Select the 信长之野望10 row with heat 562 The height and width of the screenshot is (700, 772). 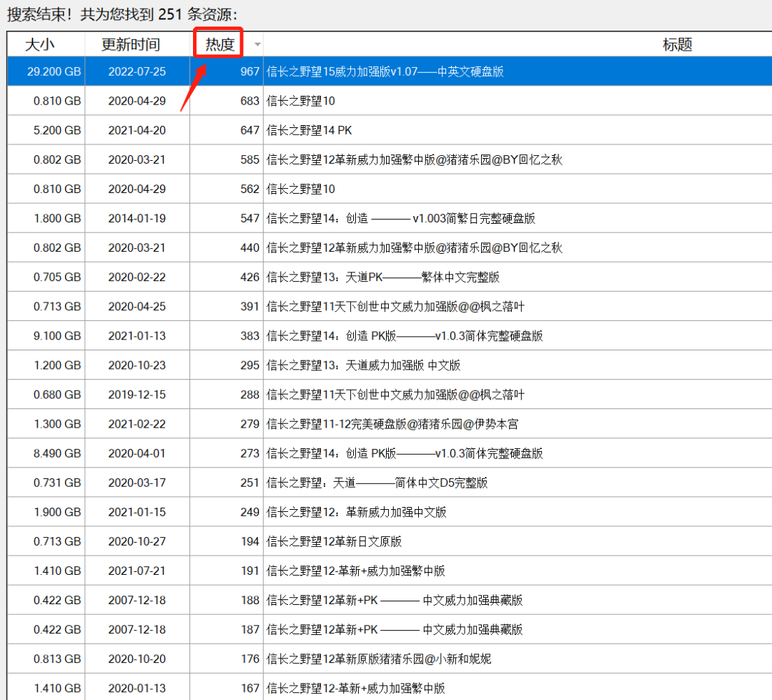click(x=390, y=189)
